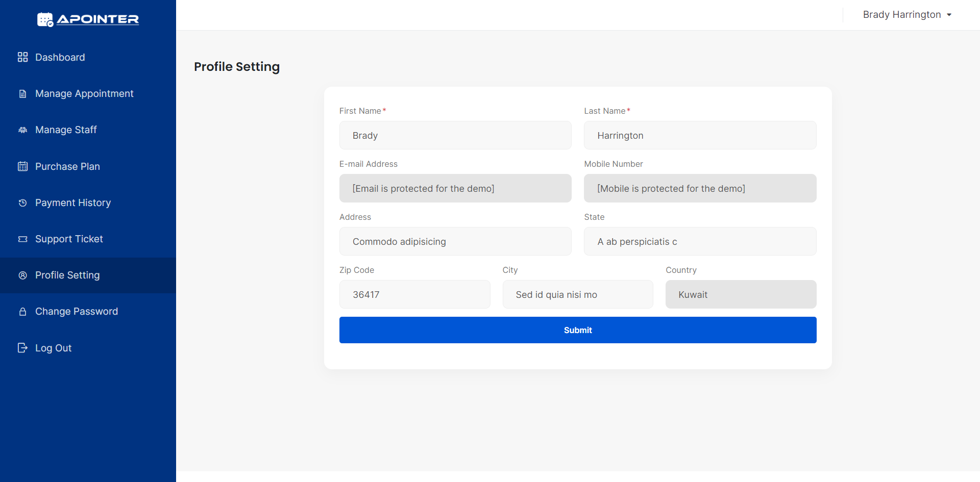980x482 pixels.
Task: Submit the profile form
Action: pyautogui.click(x=578, y=330)
